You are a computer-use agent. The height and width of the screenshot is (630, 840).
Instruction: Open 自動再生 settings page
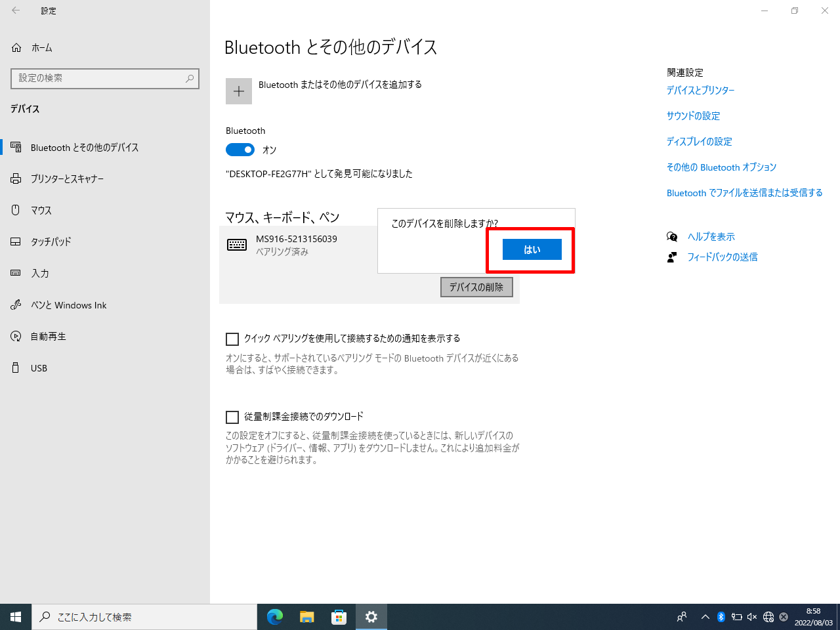click(x=105, y=336)
